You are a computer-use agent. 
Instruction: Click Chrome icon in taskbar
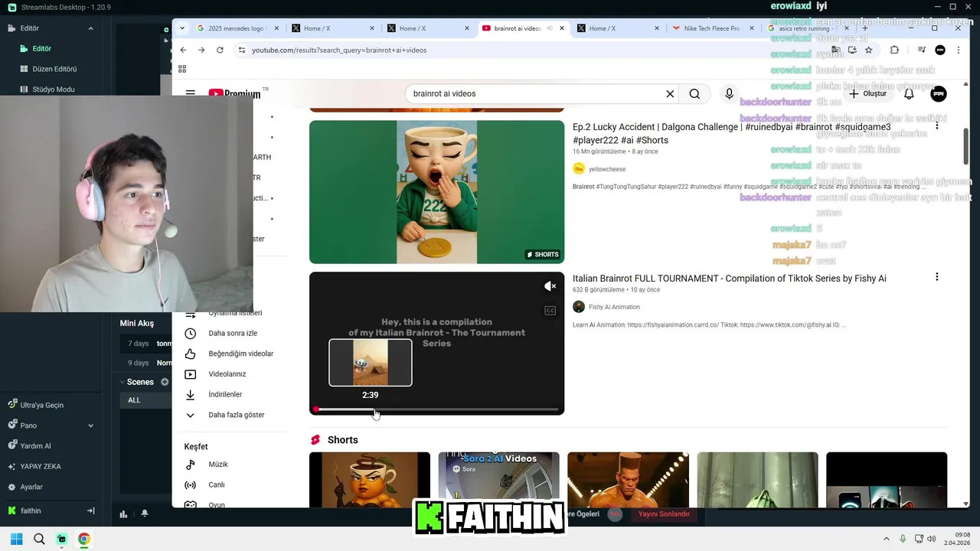tap(83, 539)
